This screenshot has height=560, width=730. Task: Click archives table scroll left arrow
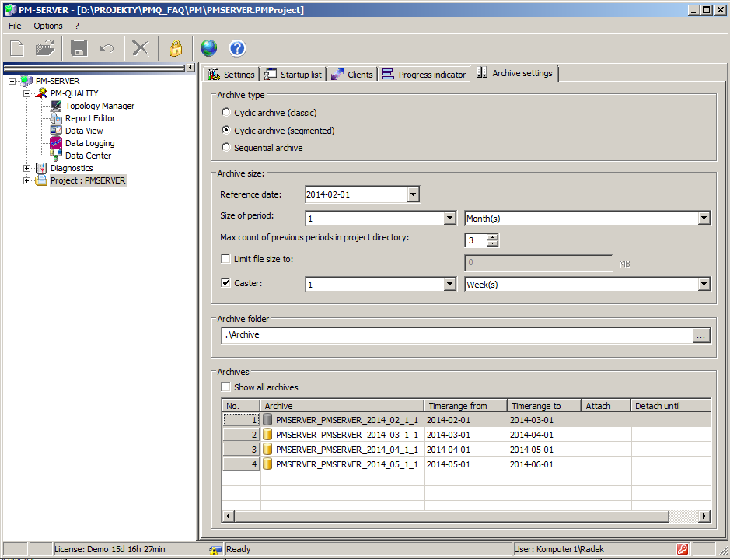228,516
